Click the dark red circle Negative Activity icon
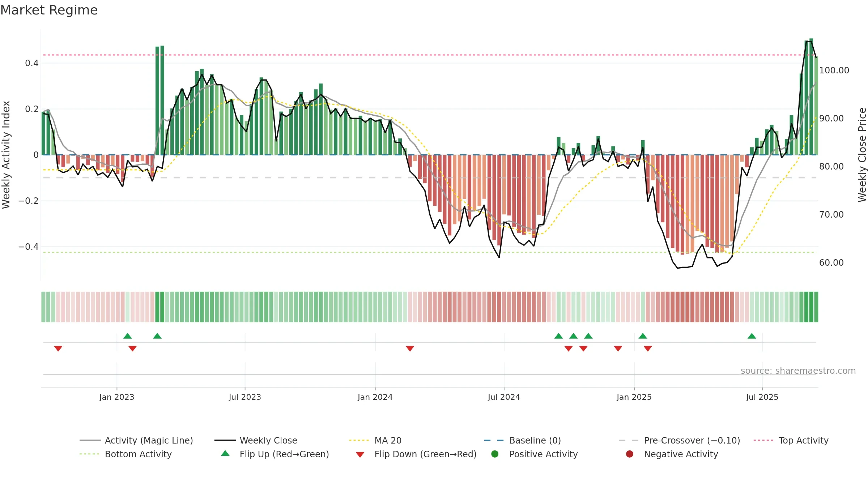Image resolution: width=868 pixels, height=488 pixels. coord(630,454)
